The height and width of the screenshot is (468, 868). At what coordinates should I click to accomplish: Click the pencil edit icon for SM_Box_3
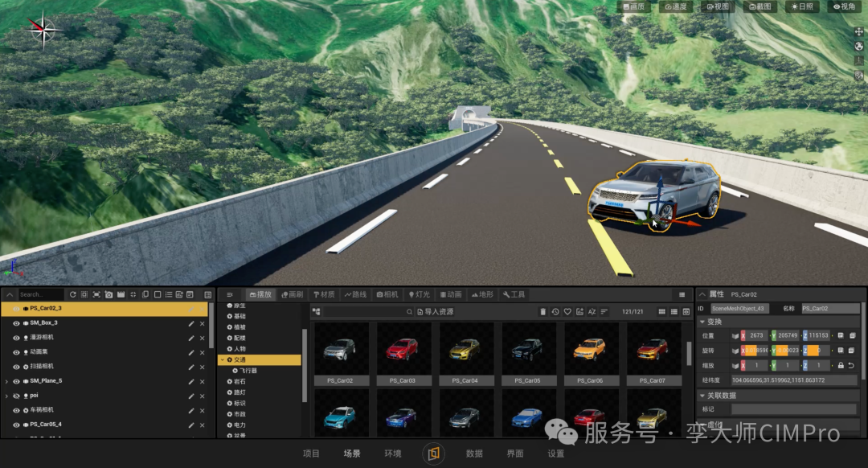[x=191, y=323]
